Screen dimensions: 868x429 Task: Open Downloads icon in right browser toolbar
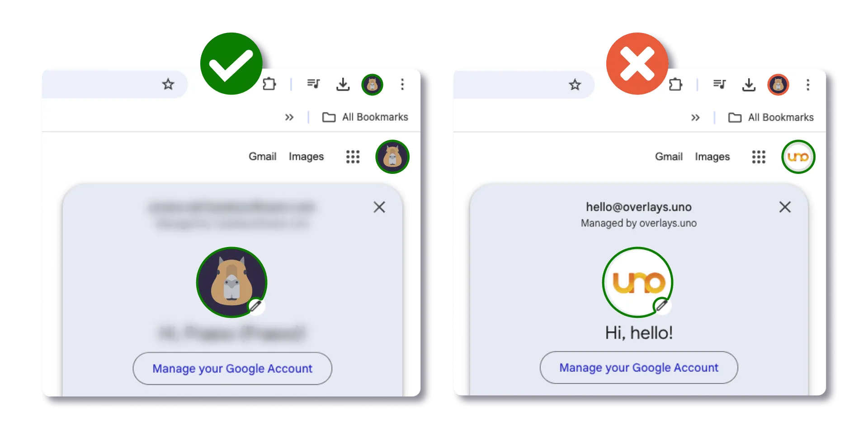tap(749, 84)
